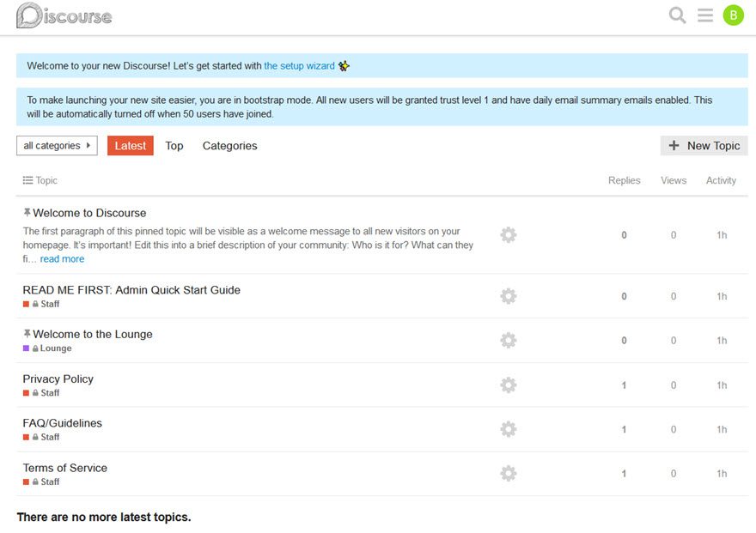Viewport: 756px width, 533px height.
Task: Switch to the Top tab
Action: (x=174, y=145)
